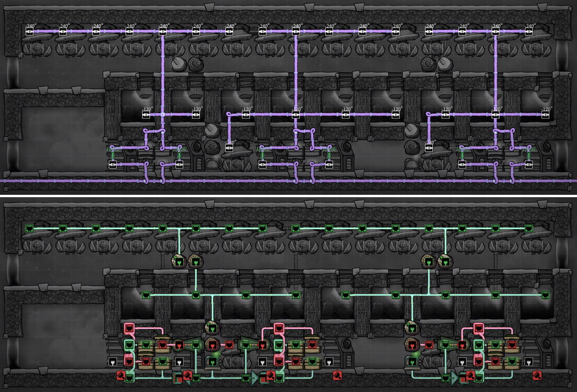This screenshot has height=392, width=577.
Task: Click the 240 power plug left of center in lower room
Action: 229,148
